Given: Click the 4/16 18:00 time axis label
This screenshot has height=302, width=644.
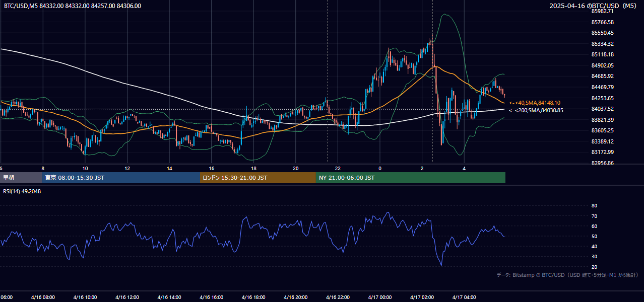Looking at the screenshot, I should pyautogui.click(x=253, y=297).
